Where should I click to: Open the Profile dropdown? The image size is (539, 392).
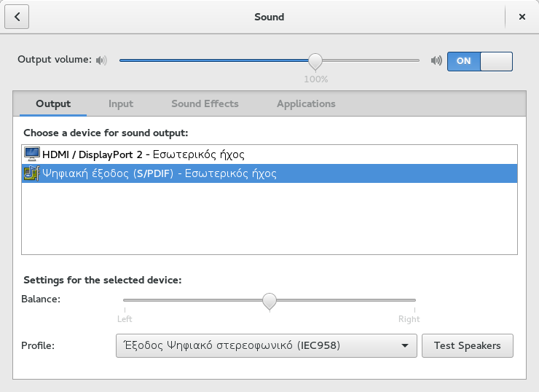[x=267, y=345]
